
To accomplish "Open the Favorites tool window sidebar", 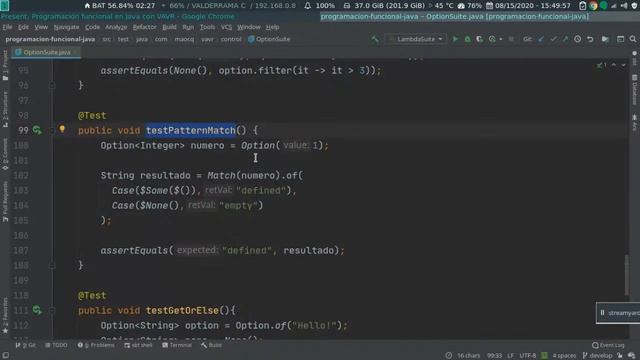I will [x=5, y=315].
